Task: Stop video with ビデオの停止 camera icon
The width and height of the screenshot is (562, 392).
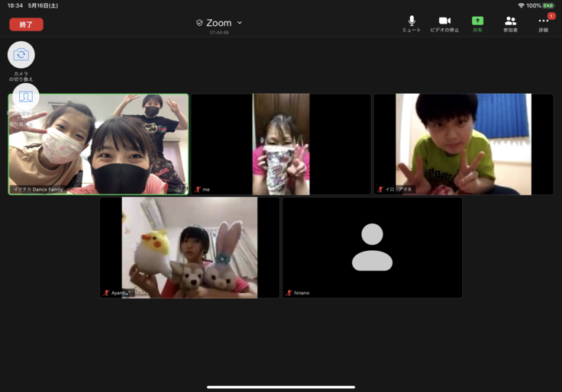Action: coord(444,24)
